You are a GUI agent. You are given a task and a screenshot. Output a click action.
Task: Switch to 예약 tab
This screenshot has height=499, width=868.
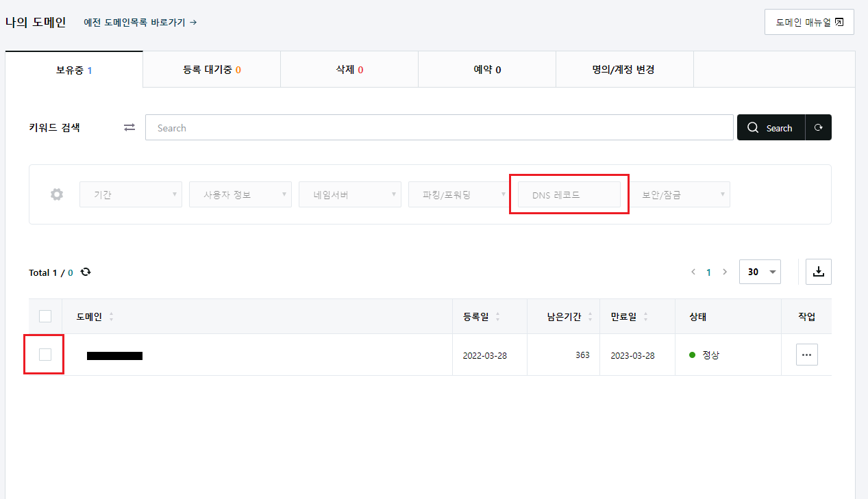coord(487,69)
